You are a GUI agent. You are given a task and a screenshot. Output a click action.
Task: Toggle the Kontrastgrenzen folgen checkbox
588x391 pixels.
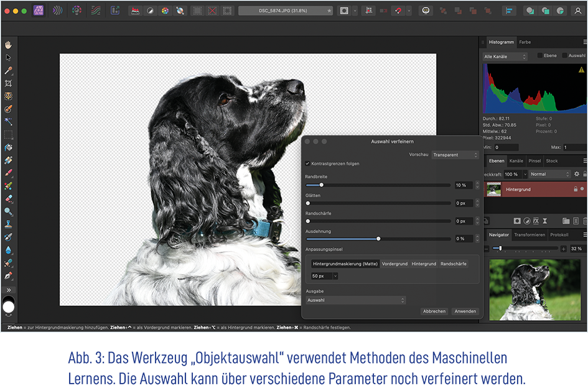(x=307, y=163)
